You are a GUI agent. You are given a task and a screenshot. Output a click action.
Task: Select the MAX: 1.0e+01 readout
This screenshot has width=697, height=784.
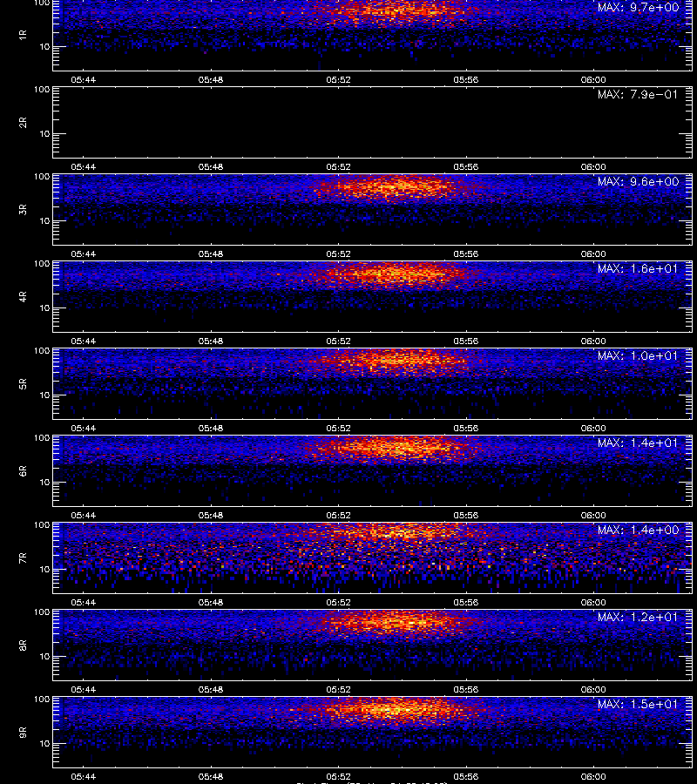(x=638, y=355)
